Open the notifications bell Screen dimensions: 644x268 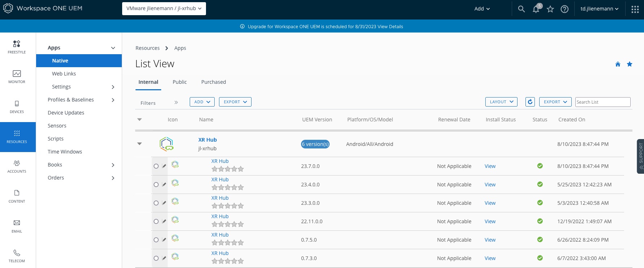coord(536,9)
